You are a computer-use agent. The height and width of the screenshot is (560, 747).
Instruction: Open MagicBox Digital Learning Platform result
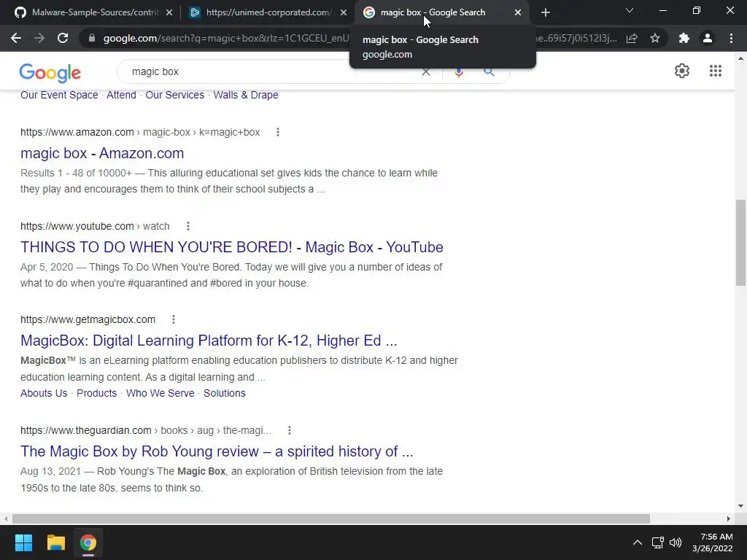209,341
